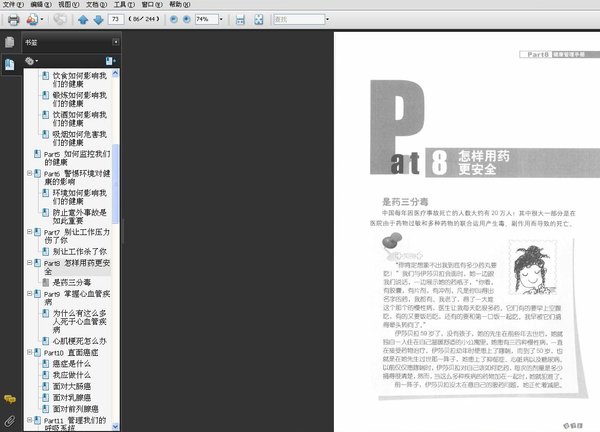Screen dimensions: 600x432
Task: Collapse the Part9 bookmark node
Action: [x=29, y=294]
